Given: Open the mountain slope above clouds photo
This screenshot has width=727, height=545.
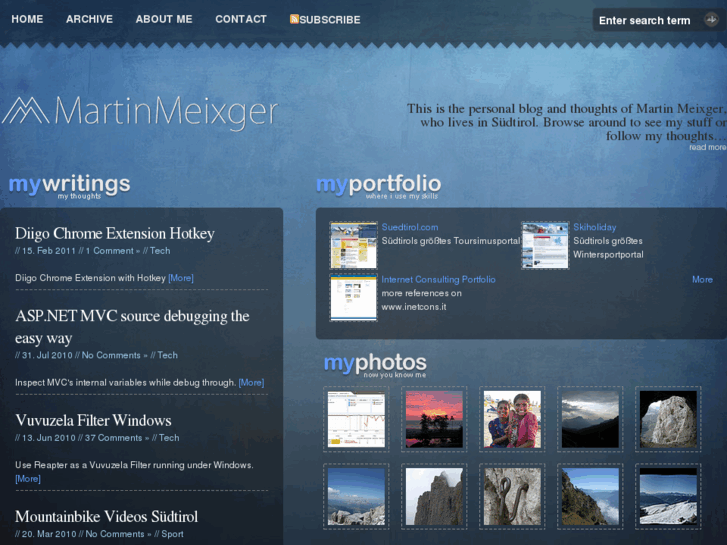Looking at the screenshot, I should click(x=590, y=496).
